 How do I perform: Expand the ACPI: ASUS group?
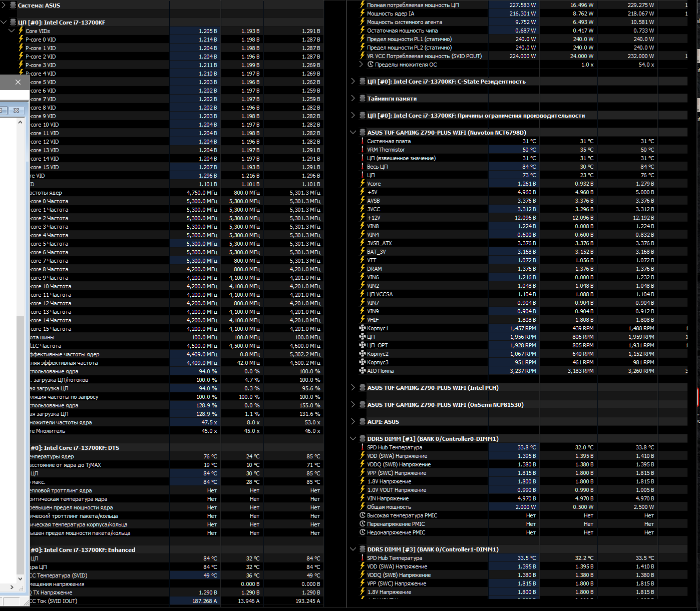353,421
